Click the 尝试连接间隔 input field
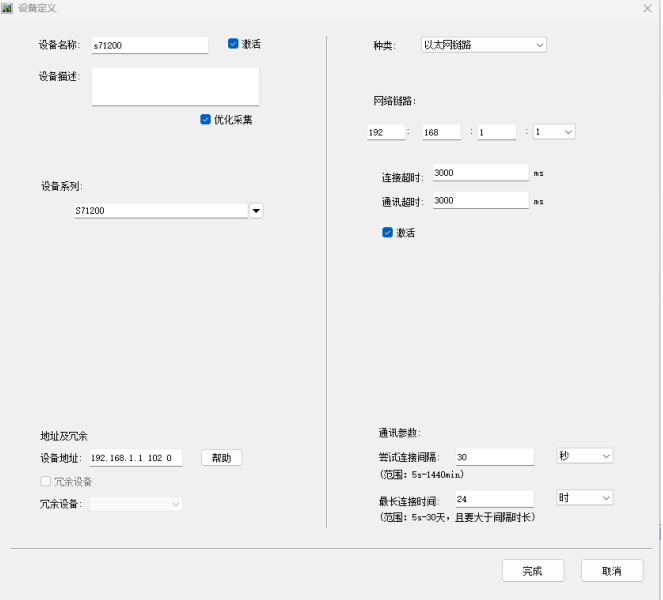 (495, 457)
